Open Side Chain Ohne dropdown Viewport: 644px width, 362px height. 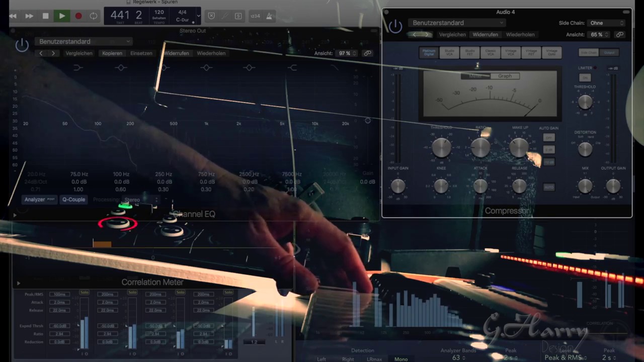pos(606,23)
